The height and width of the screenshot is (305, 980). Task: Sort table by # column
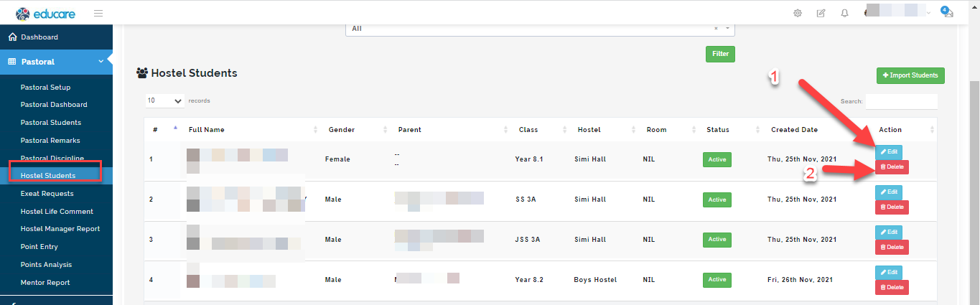(162, 130)
